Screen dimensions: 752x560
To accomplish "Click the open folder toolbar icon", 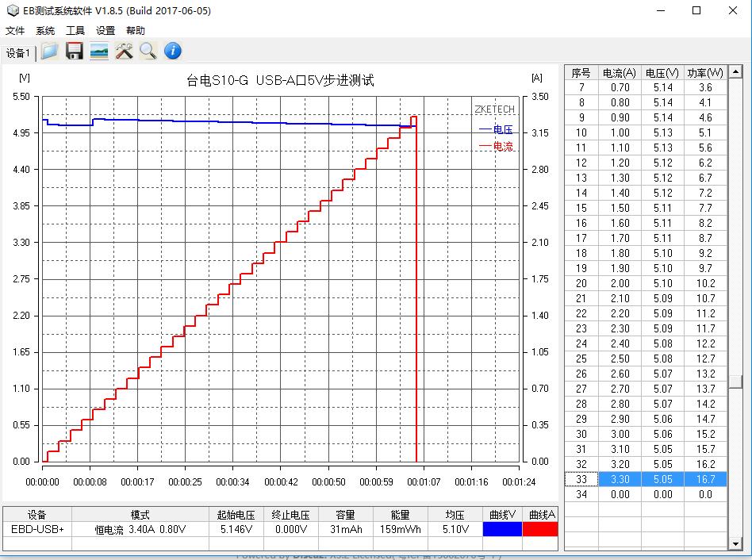I will pos(50,52).
